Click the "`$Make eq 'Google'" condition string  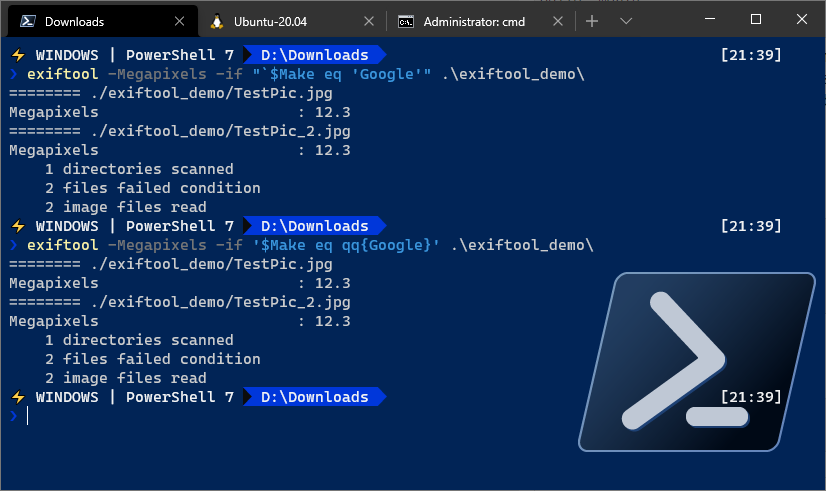click(x=341, y=74)
